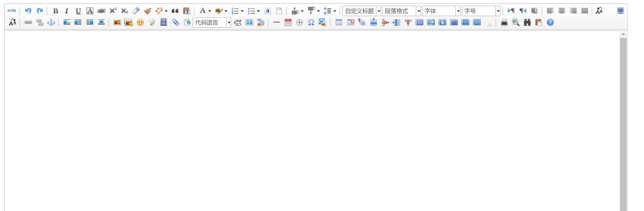644x211 pixels.
Task: Insert the current time
Action: coord(299,22)
